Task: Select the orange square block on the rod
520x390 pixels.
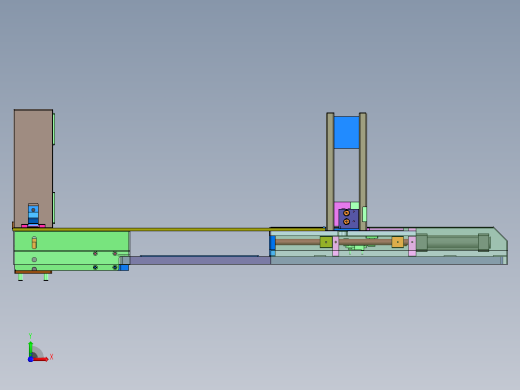Action: 397,242
